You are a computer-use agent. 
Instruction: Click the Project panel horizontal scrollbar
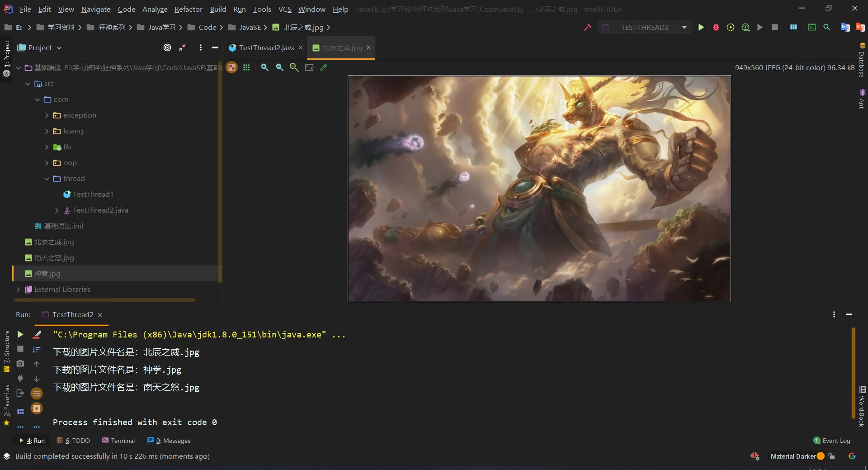pos(105,299)
